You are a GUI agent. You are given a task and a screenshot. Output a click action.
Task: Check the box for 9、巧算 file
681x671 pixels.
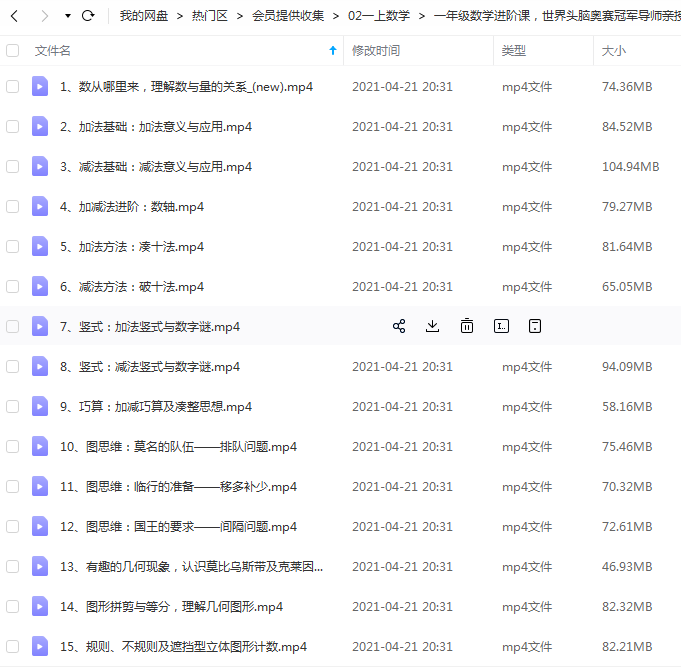click(13, 406)
